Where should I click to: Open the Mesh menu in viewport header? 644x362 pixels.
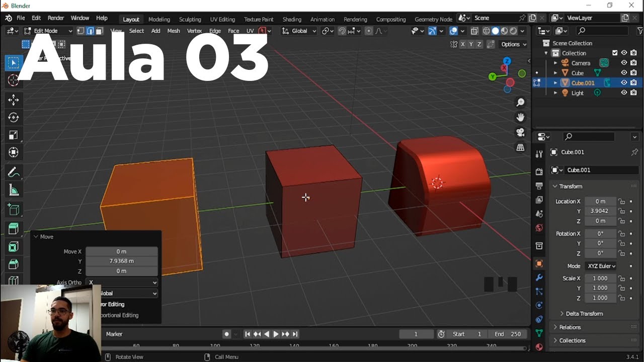pos(174,31)
